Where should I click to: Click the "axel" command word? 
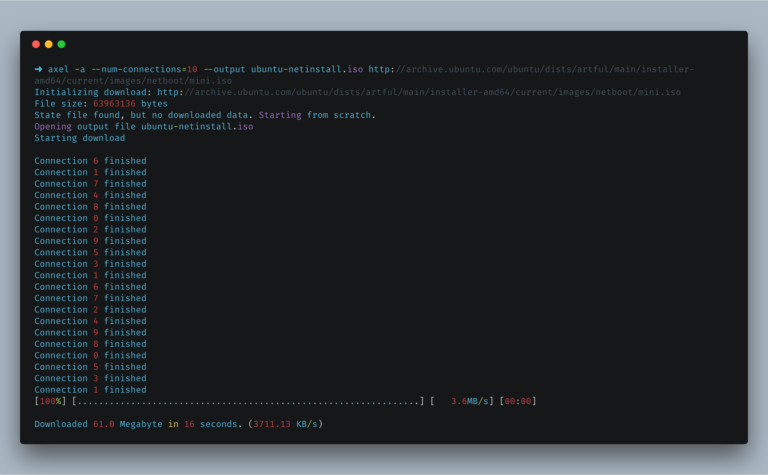58,69
